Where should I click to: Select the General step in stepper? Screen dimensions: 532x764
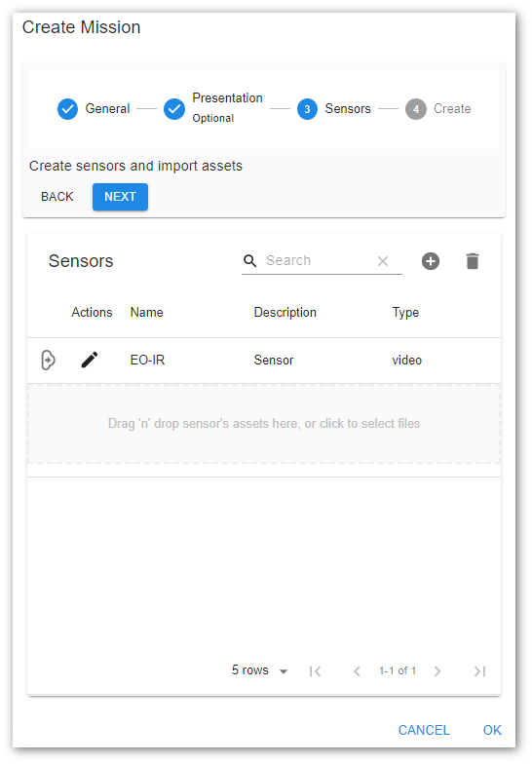coord(94,109)
